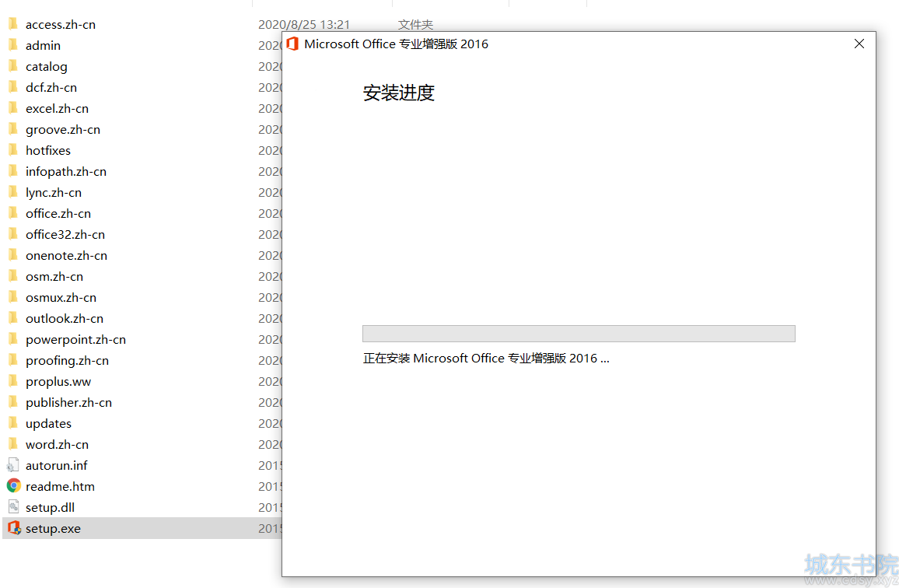Viewport: 899px width, 588px height.
Task: Click the catalog folder icon
Action: click(x=13, y=66)
